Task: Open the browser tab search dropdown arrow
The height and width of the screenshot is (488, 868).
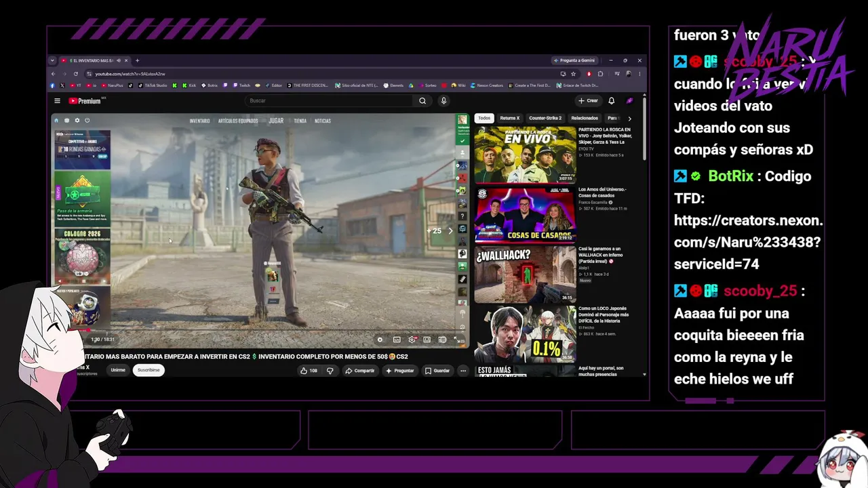Action: pyautogui.click(x=52, y=60)
